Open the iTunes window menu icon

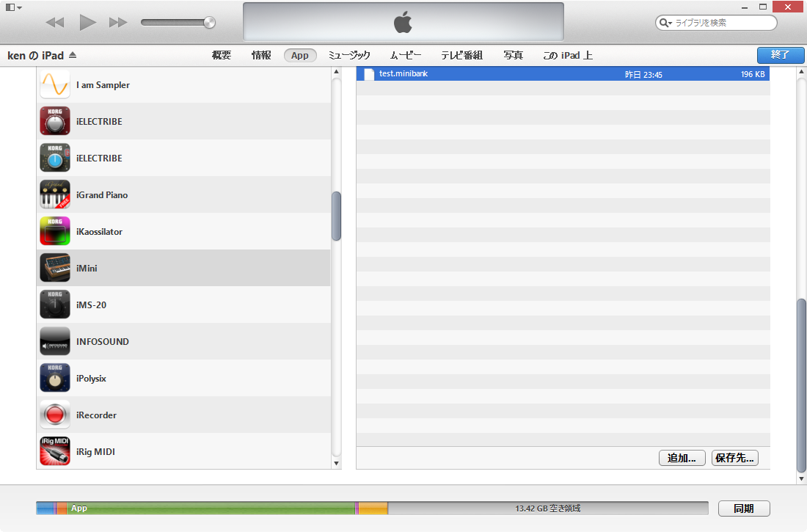tap(13, 7)
